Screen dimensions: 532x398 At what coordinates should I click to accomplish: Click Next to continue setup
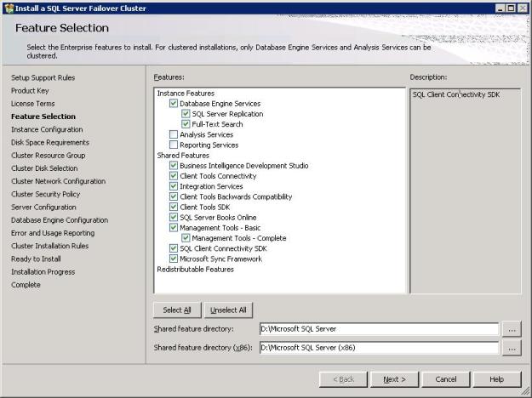click(x=394, y=379)
